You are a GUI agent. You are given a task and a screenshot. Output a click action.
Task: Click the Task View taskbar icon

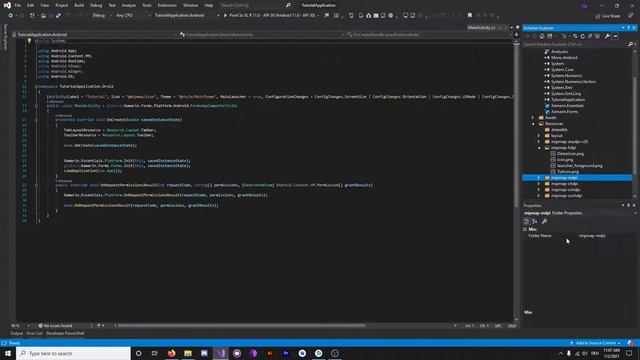point(155,353)
